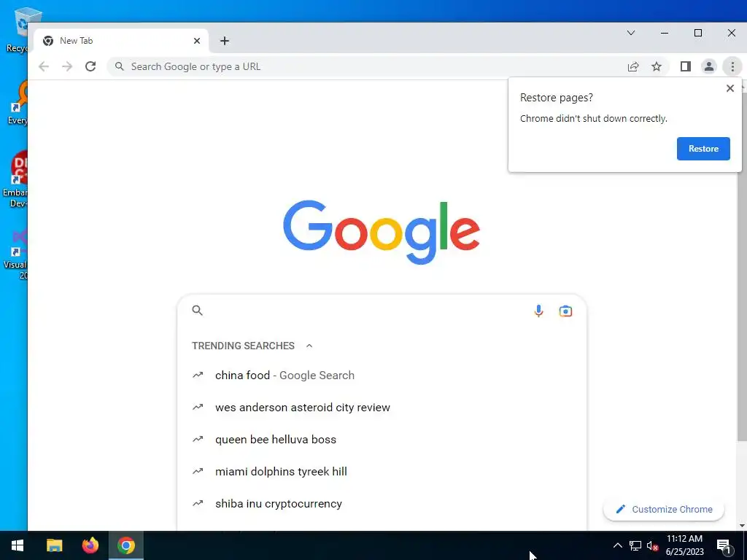Go back using the browser back arrow

[x=44, y=66]
